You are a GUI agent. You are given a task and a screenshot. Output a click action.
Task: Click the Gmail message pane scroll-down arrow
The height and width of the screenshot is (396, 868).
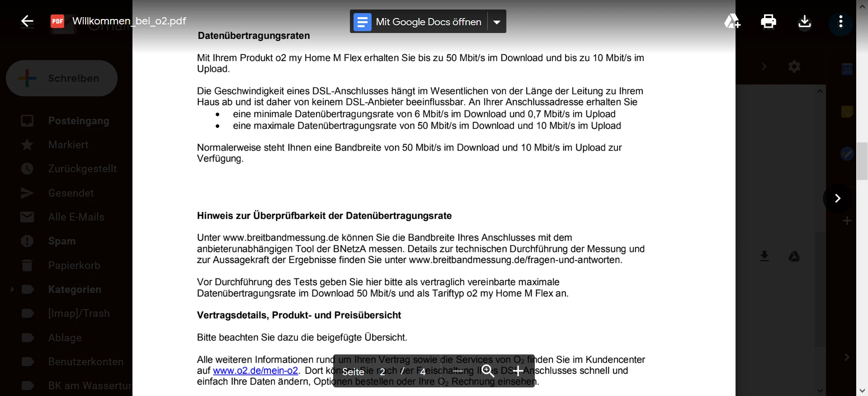(820, 390)
